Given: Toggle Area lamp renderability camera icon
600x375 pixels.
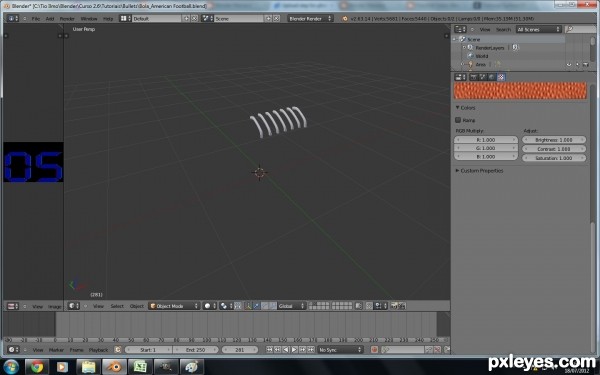Looking at the screenshot, I should [x=585, y=65].
